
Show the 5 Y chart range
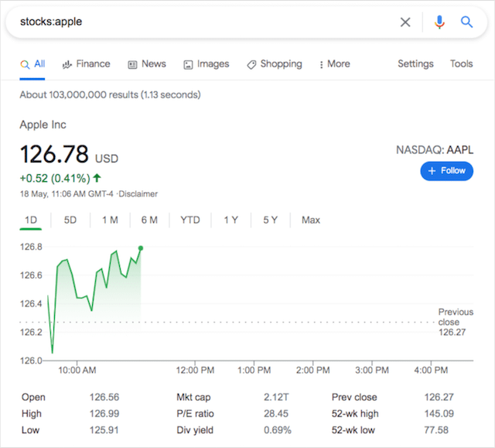coord(270,220)
